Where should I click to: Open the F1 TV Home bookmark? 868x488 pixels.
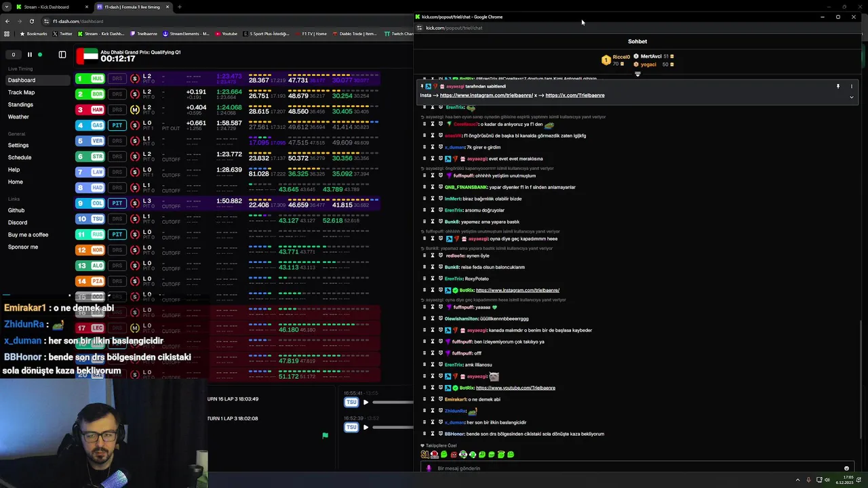(311, 33)
